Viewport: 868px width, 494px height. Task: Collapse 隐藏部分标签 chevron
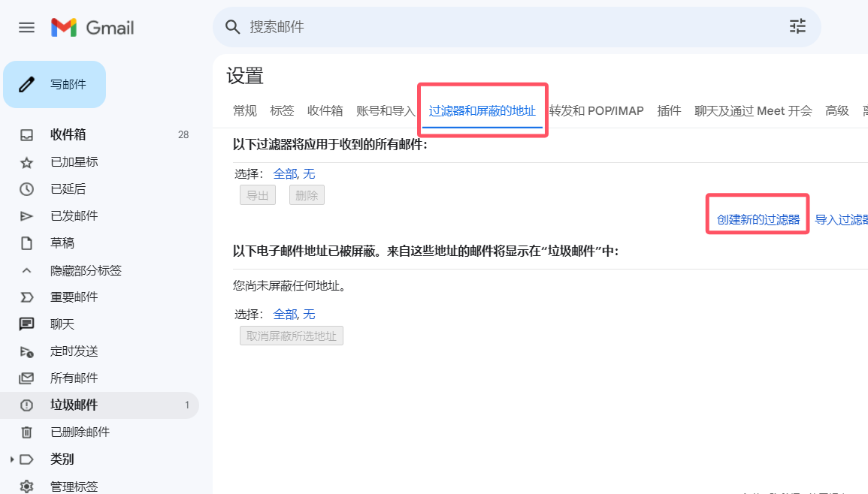click(26, 270)
